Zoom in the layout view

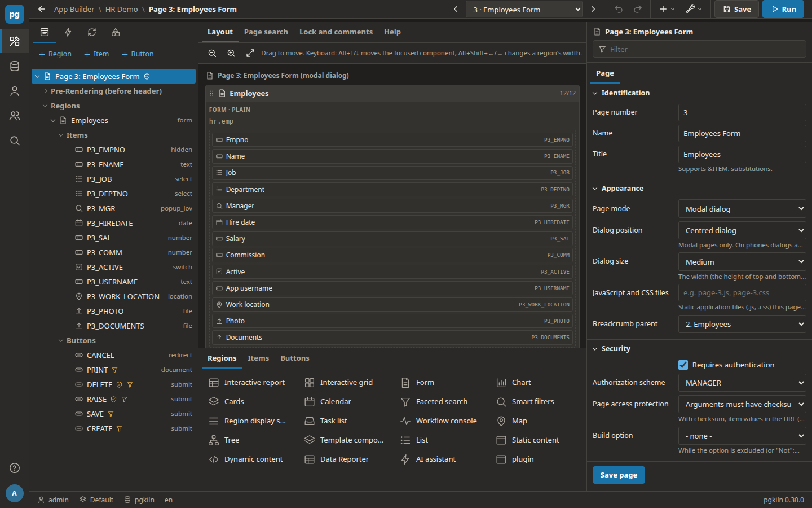pyautogui.click(x=231, y=53)
